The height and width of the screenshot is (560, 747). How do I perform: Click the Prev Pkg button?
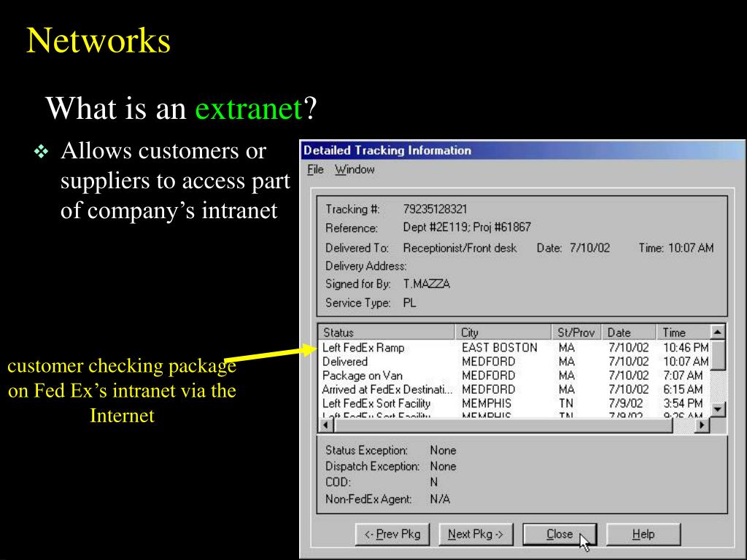coord(392,534)
